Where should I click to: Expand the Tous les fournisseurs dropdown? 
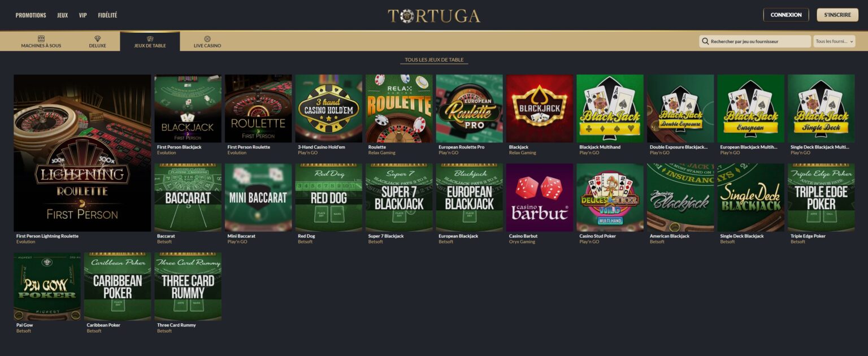[x=834, y=41]
